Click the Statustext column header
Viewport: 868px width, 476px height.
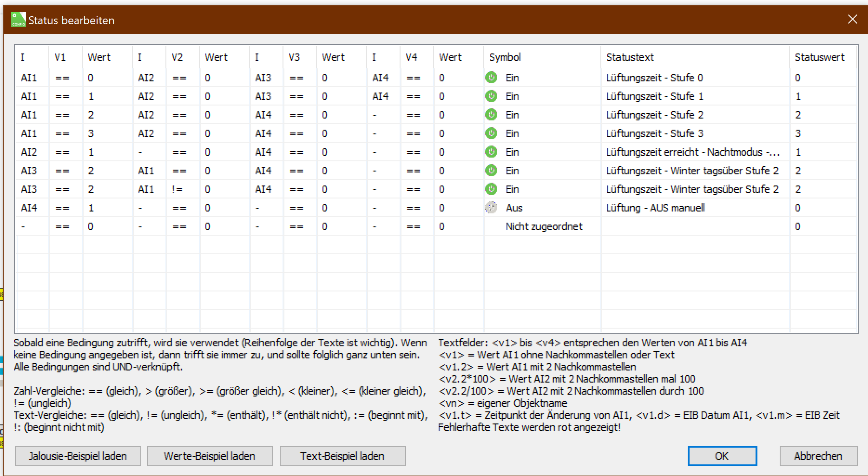pyautogui.click(x=696, y=57)
